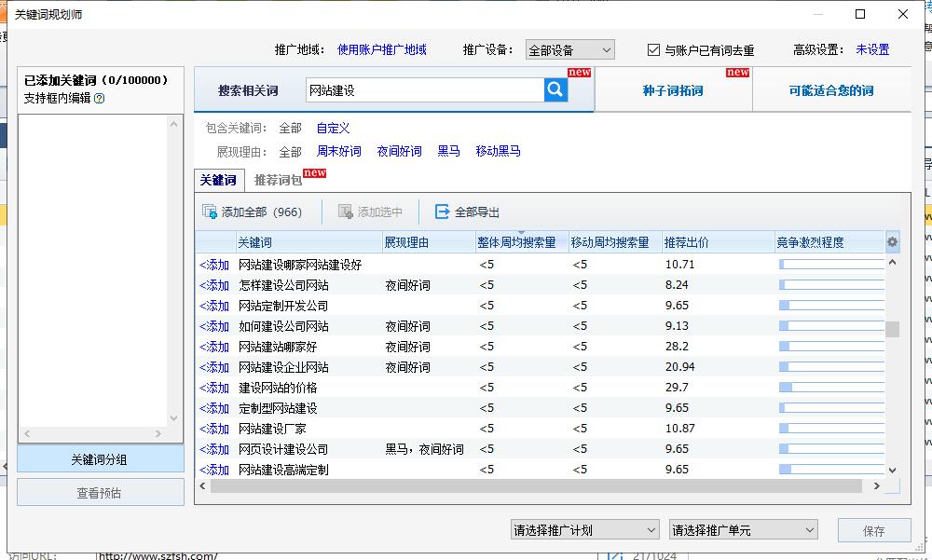Viewport: 932px width, 560px height.
Task: Click the grayed 添加选中 icon button
Action: pyautogui.click(x=346, y=212)
